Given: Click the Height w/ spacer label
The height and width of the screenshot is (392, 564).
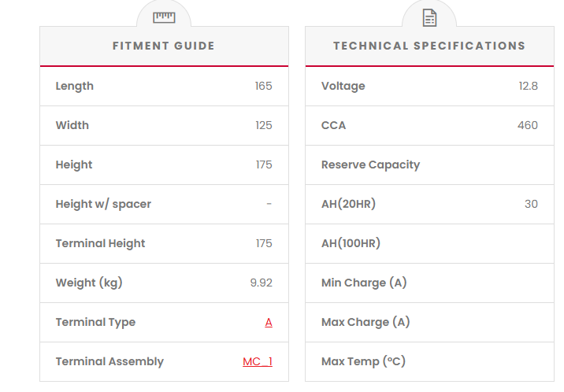Looking at the screenshot, I should 103,204.
